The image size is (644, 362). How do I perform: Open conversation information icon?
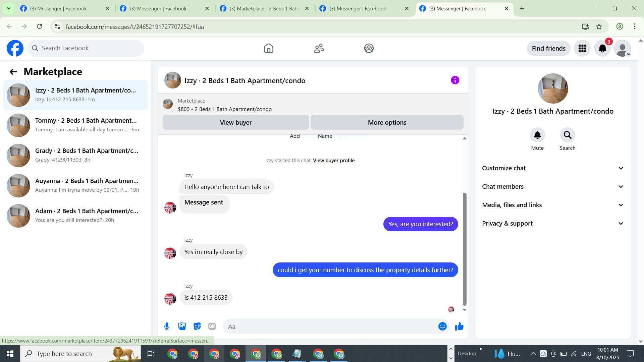point(455,80)
